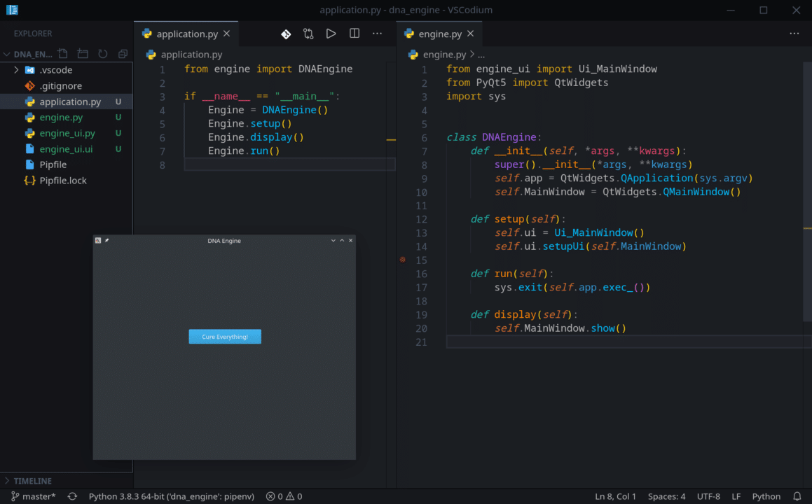Select the engine_ui.py file
This screenshot has width=812, height=504.
coord(68,132)
